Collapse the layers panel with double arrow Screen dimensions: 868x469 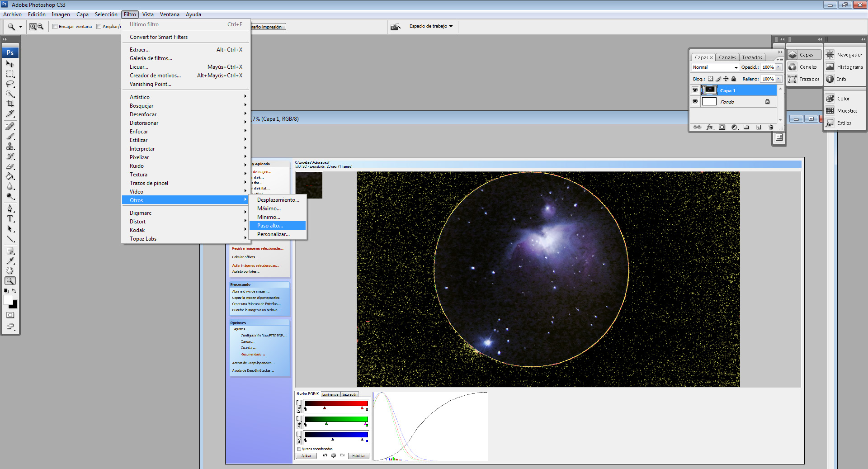[x=780, y=52]
